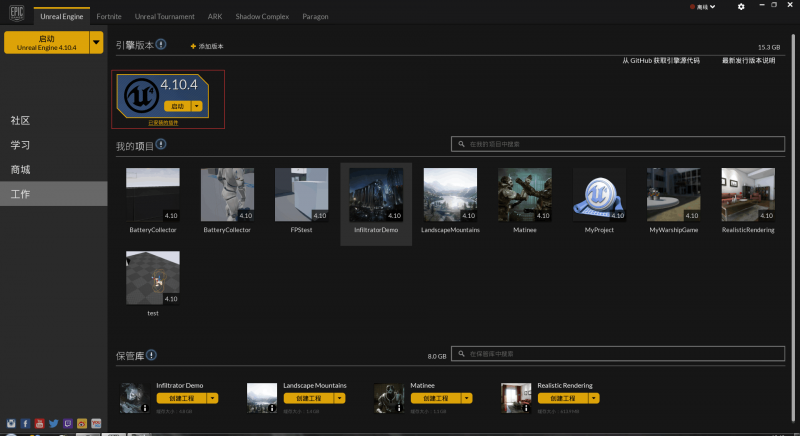
Task: Click 创建工程 for Realistic Rendering
Action: [563, 398]
